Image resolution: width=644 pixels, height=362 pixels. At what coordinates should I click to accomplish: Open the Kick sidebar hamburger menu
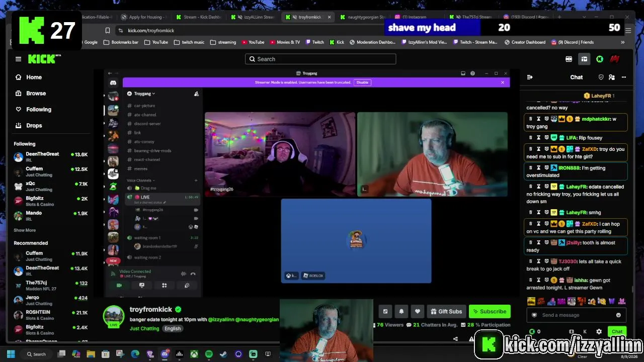pyautogui.click(x=18, y=59)
